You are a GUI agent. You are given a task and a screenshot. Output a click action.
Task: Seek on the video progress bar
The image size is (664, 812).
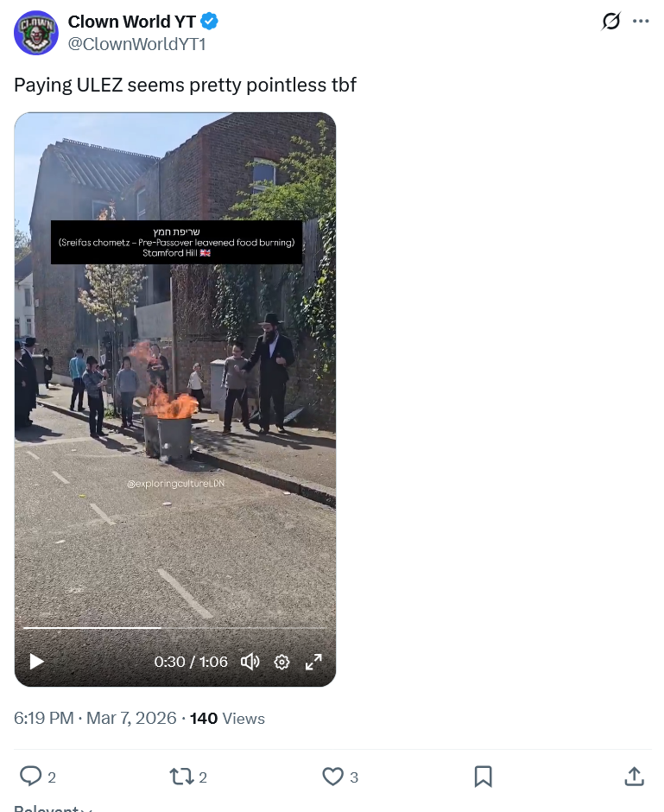coord(175,628)
